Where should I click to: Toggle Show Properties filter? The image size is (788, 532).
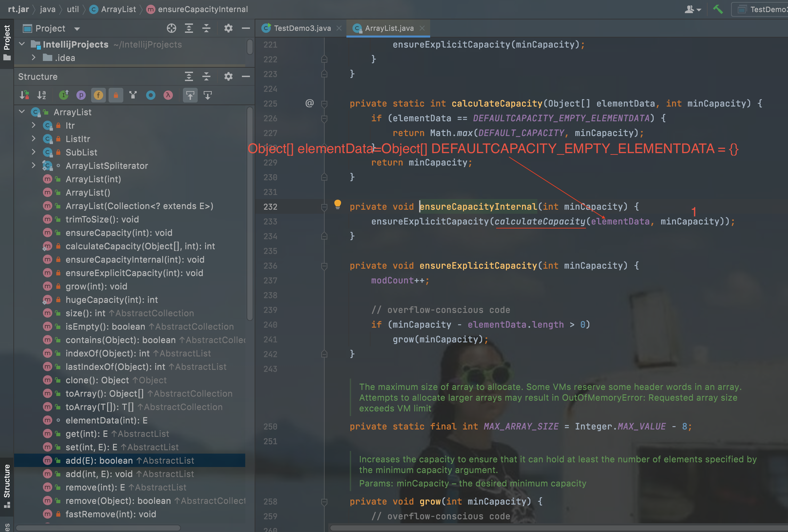click(x=81, y=95)
